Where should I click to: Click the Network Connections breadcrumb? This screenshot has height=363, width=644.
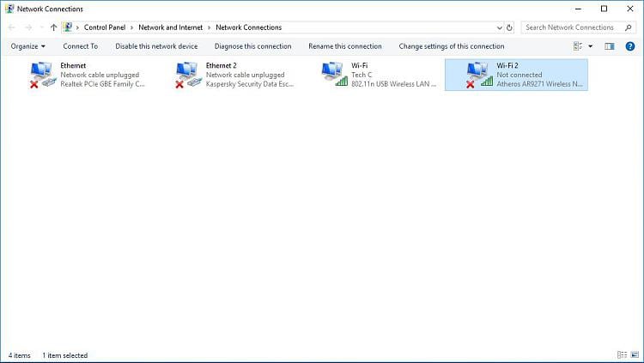point(249,27)
